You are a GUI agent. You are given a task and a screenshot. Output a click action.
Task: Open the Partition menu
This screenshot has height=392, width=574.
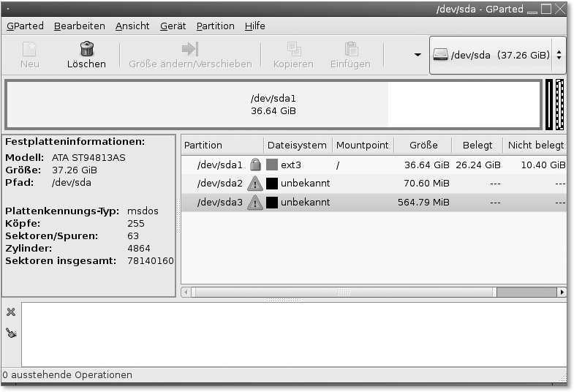215,26
